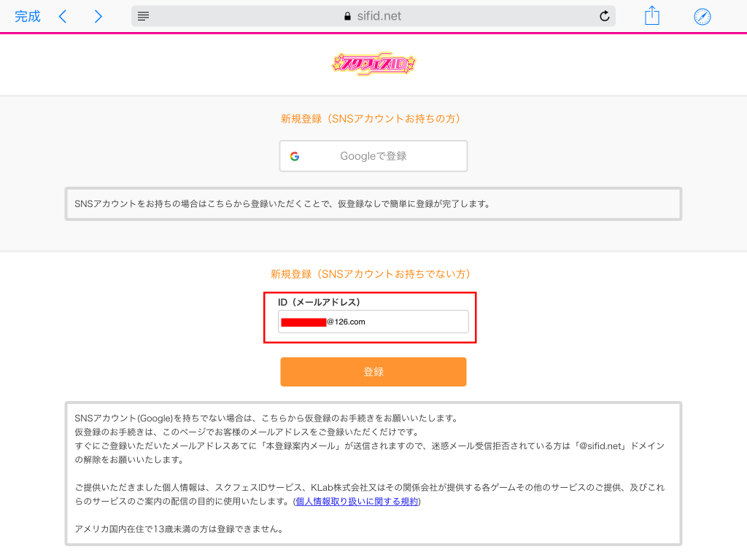Focus the ID email address input field
Screen dimensions: 747x560
pyautogui.click(x=373, y=322)
